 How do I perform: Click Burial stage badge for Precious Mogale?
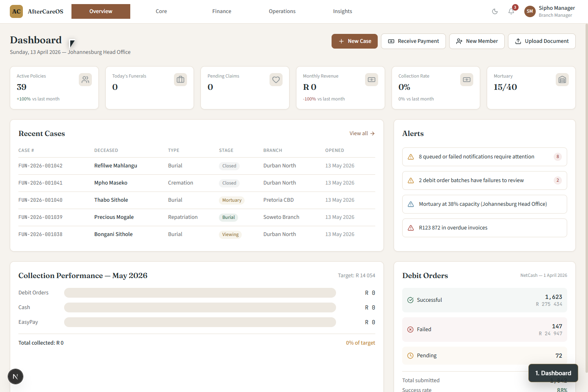[x=229, y=218]
